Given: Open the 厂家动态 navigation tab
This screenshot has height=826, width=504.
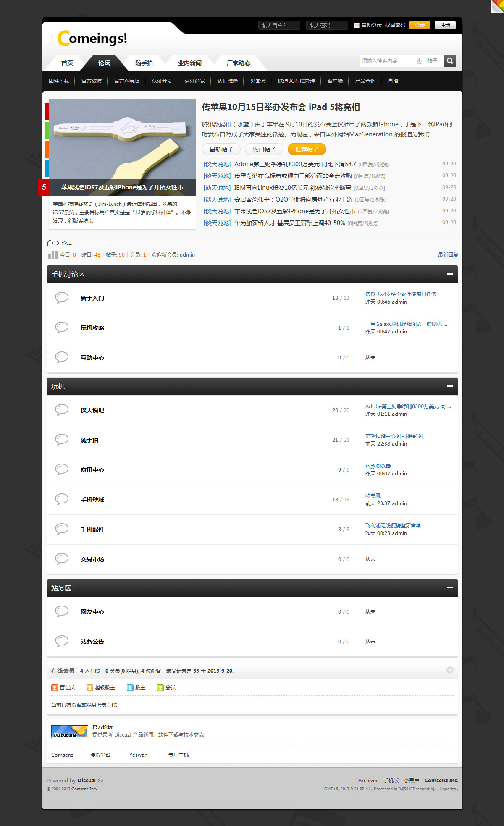Looking at the screenshot, I should (239, 63).
